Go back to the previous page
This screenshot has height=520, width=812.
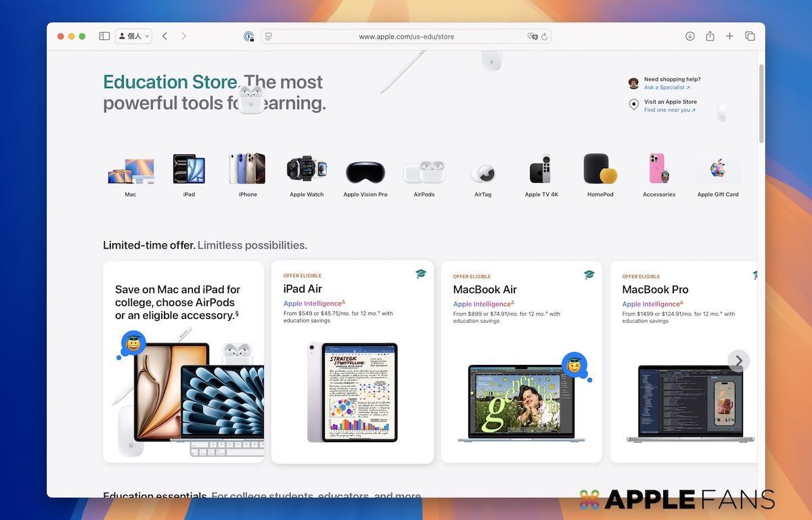coord(164,37)
